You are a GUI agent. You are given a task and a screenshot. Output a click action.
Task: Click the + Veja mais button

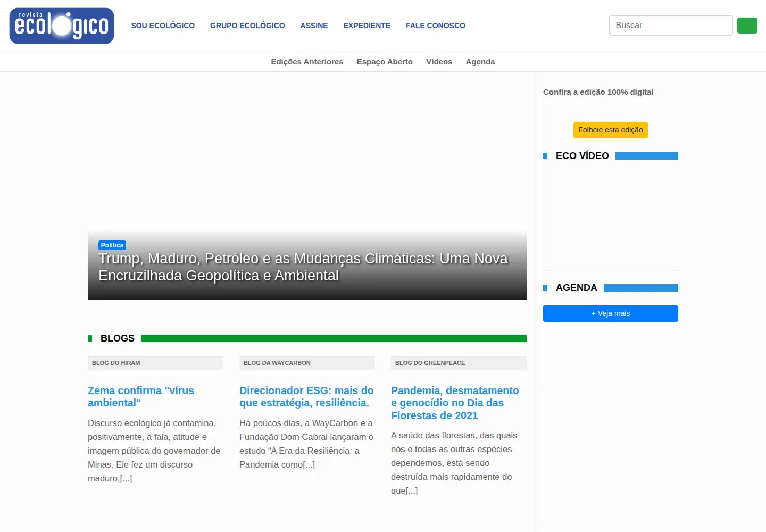[x=611, y=313]
